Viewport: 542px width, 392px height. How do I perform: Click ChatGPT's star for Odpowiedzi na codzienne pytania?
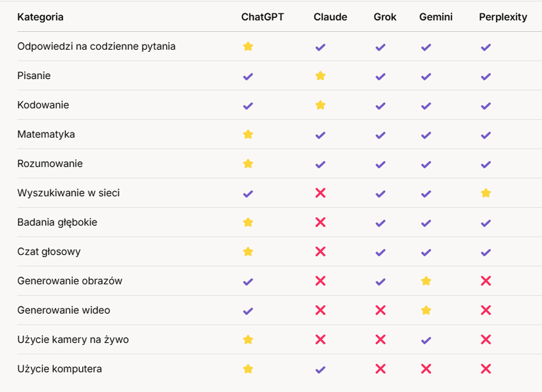point(248,47)
